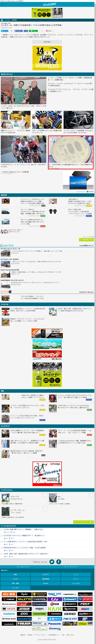Click arrow icon on ヨネックス impression card
The image size is (96, 644).
point(45,495)
